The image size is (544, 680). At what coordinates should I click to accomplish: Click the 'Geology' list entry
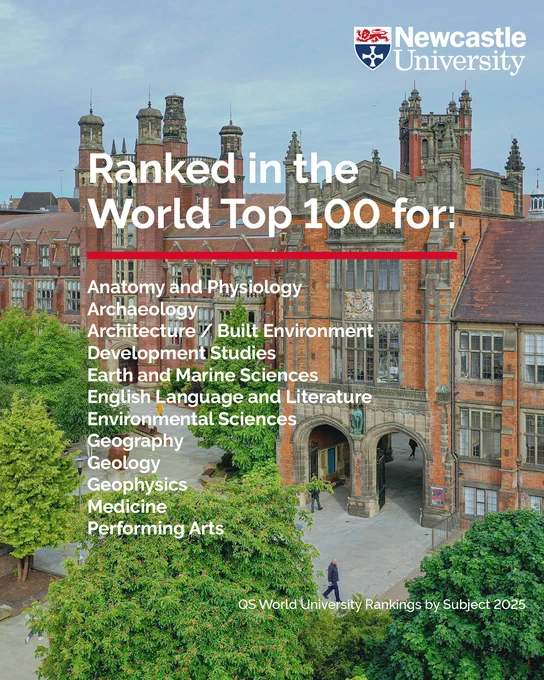click(124, 463)
